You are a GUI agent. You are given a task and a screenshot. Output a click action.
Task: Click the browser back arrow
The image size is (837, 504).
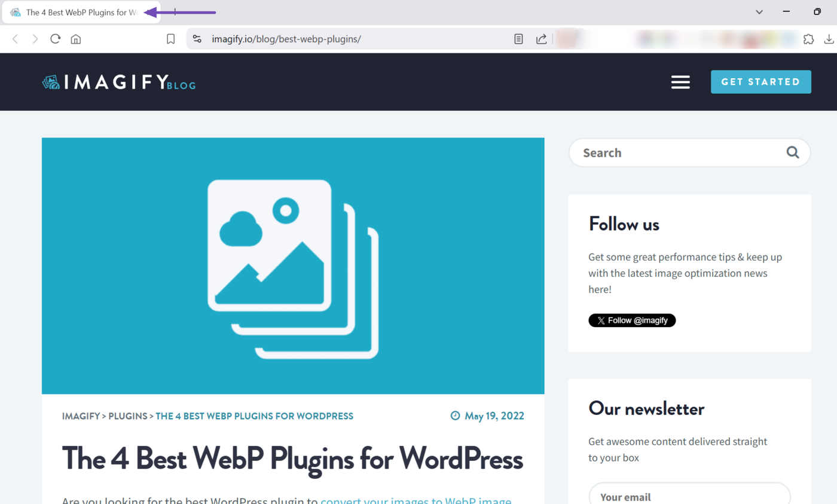16,39
